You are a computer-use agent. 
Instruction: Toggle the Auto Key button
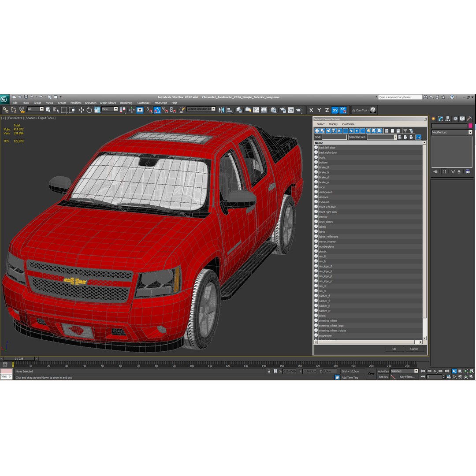383,371
